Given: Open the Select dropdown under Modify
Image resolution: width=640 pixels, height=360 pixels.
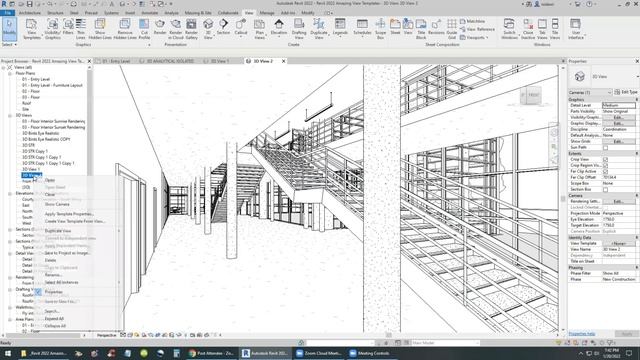Looking at the screenshot, I should coord(9,44).
